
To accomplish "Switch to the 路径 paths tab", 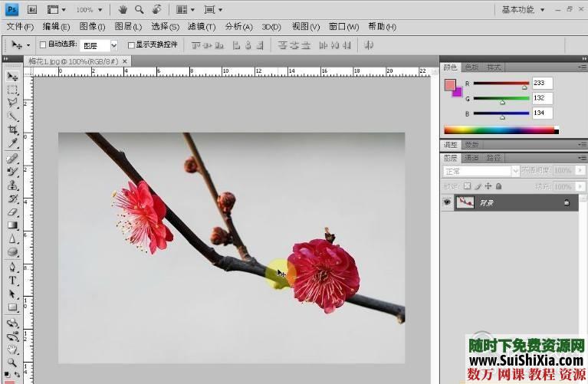I will coord(494,158).
